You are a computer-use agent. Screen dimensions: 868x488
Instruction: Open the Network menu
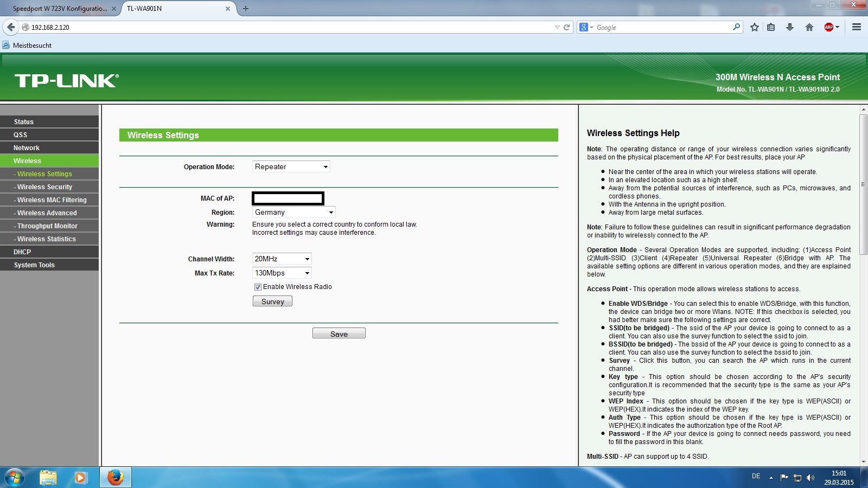point(49,147)
